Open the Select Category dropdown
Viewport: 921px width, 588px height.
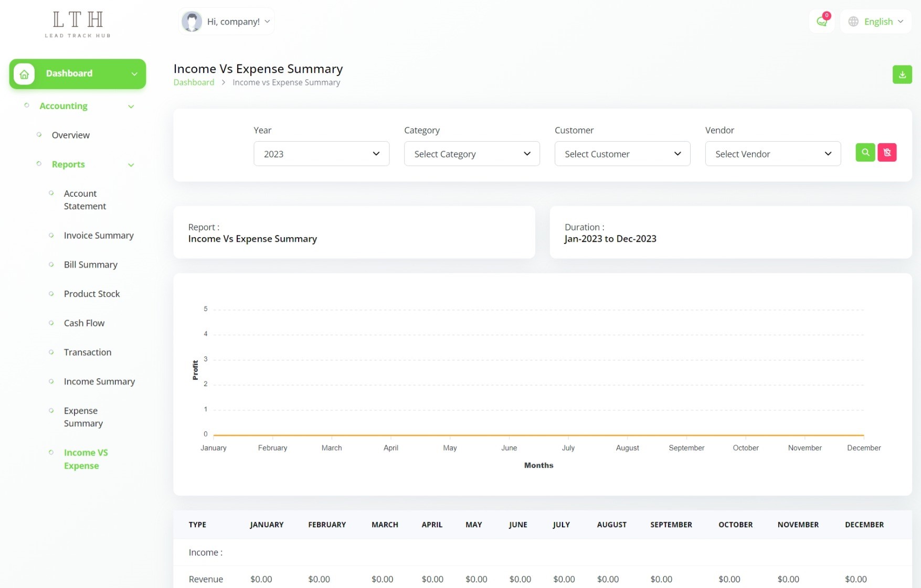(472, 154)
